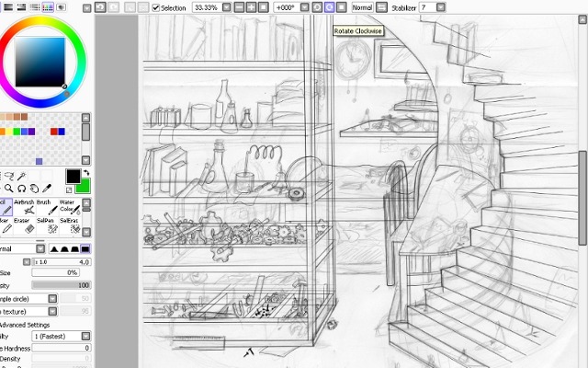Toggle the Selection checkbox

click(x=156, y=7)
